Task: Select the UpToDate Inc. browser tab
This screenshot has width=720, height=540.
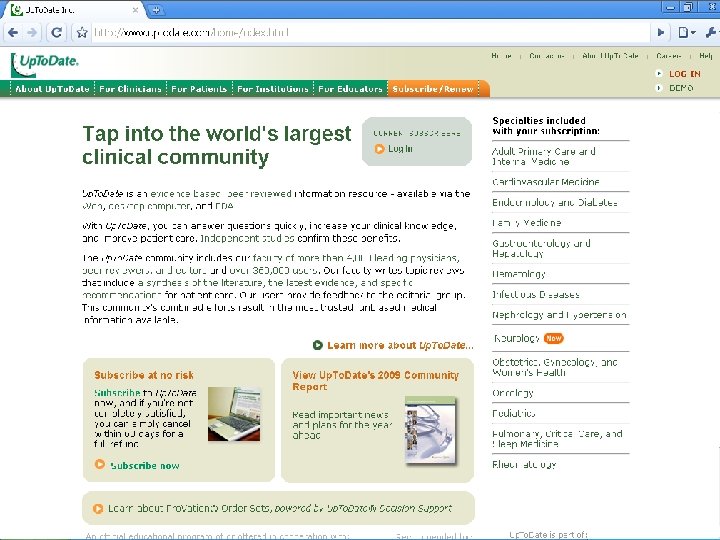Action: 73,10
